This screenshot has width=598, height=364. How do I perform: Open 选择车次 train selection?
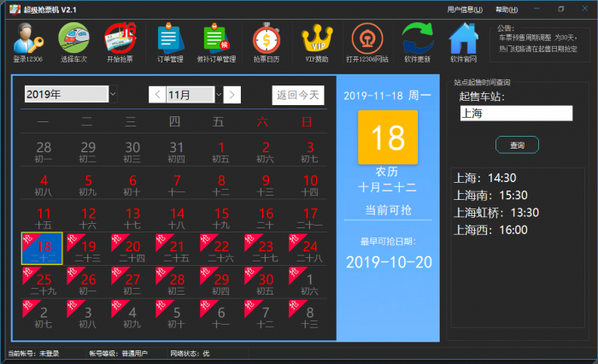pos(73,39)
